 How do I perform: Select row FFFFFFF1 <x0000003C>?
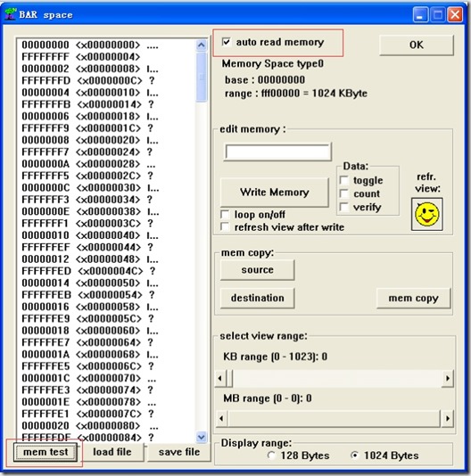click(x=106, y=224)
